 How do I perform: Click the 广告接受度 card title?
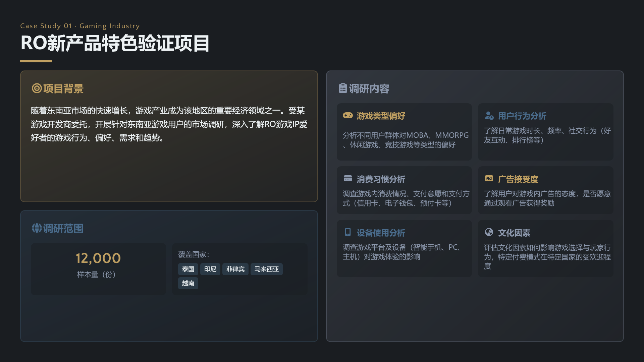click(518, 179)
